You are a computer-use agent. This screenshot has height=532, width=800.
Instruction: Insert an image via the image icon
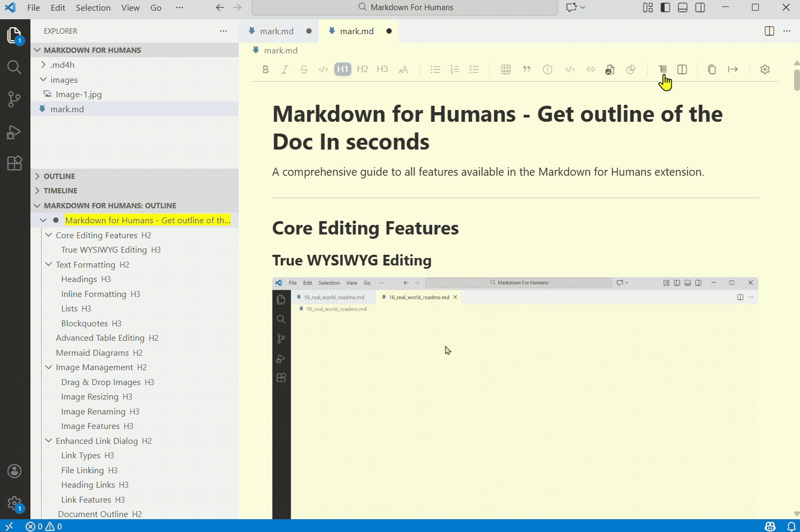(x=609, y=69)
